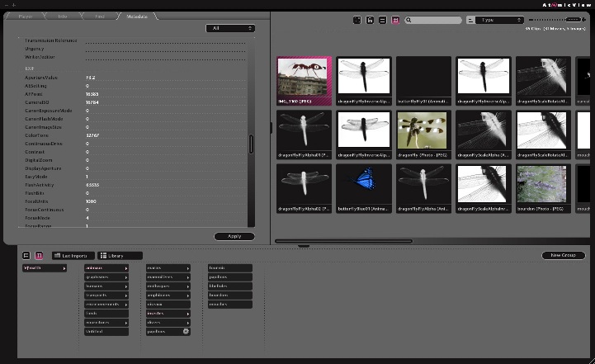
Task: Switch to the Player tab
Action: tap(26, 17)
